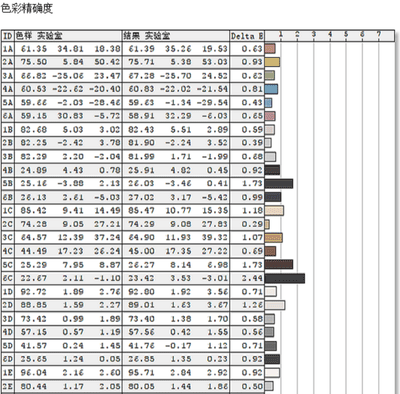Select the dark navy bar in row 6B
This screenshot has width=400, height=394.
coord(273,197)
